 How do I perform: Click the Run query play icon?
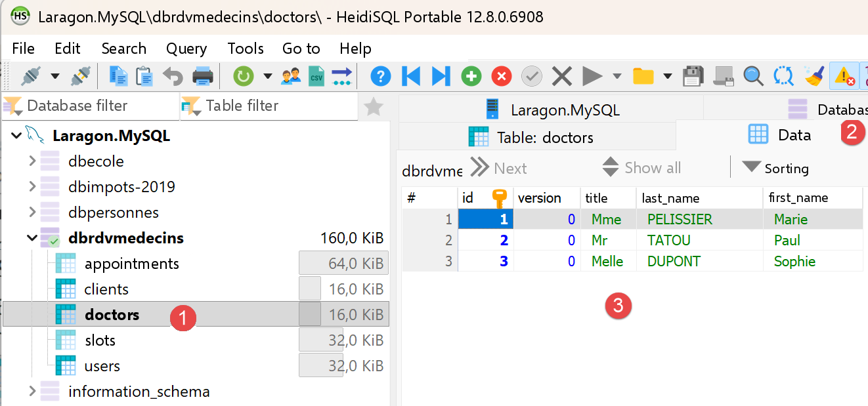(592, 76)
